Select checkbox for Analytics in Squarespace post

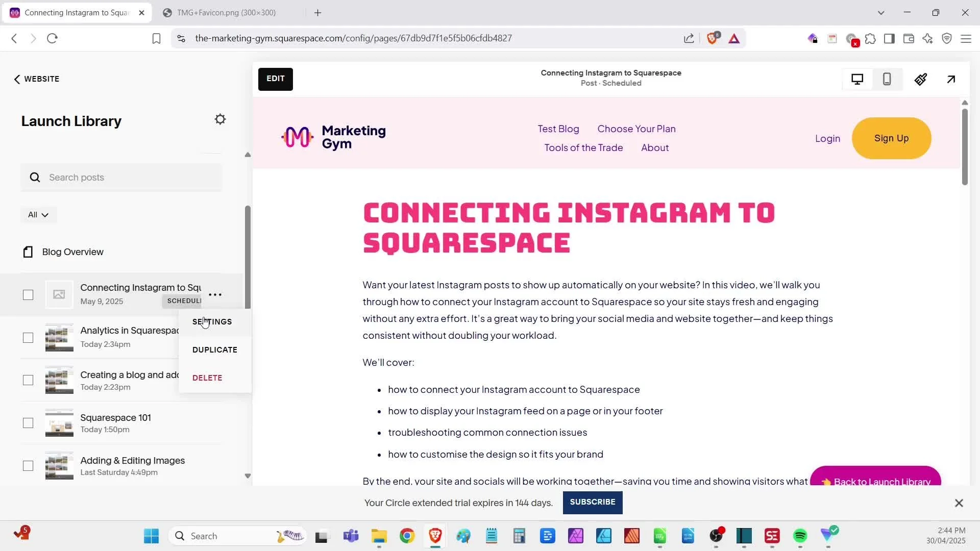click(x=28, y=338)
